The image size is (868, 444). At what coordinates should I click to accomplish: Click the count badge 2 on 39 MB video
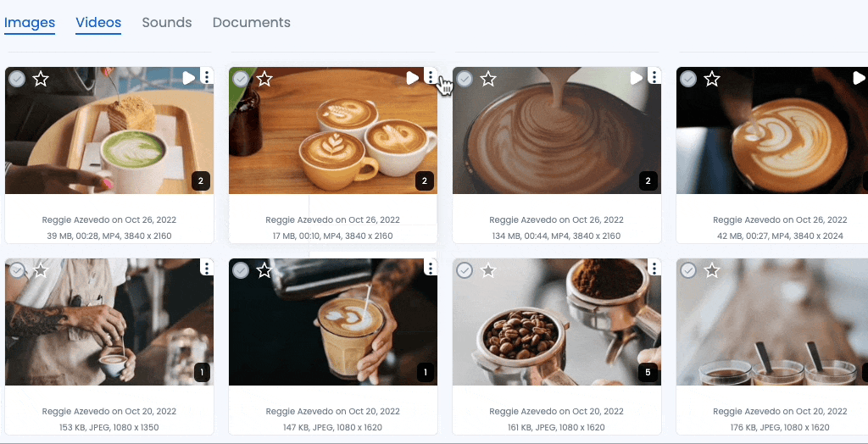[x=201, y=181]
